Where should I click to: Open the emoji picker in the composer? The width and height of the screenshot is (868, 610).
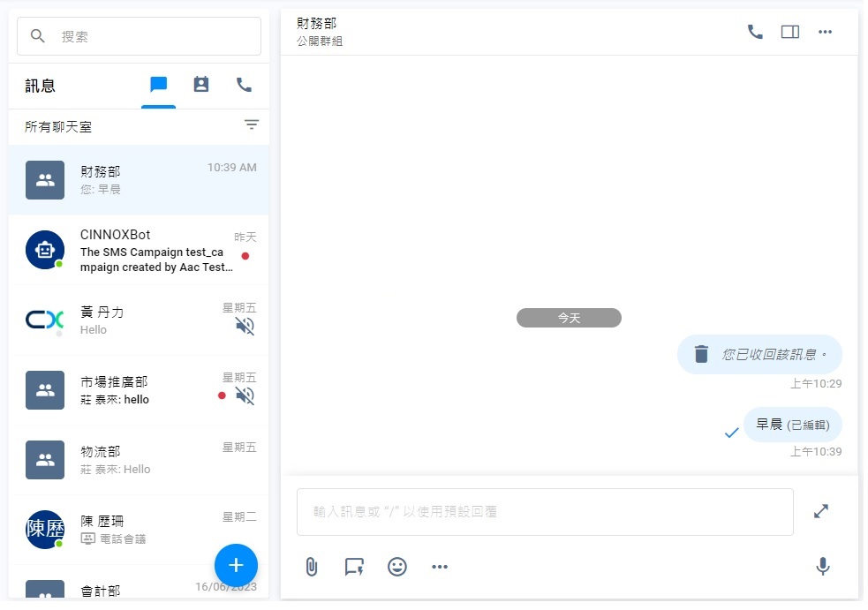(397, 567)
